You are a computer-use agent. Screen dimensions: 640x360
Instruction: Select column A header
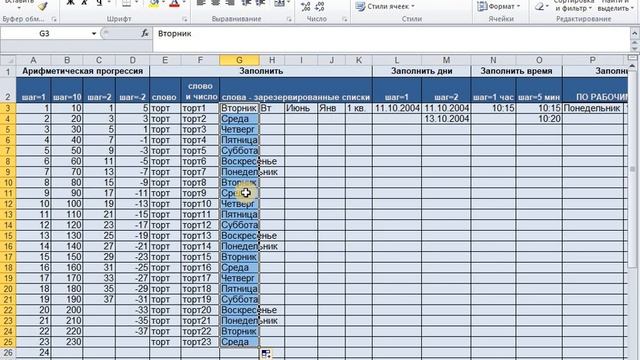coord(33,60)
